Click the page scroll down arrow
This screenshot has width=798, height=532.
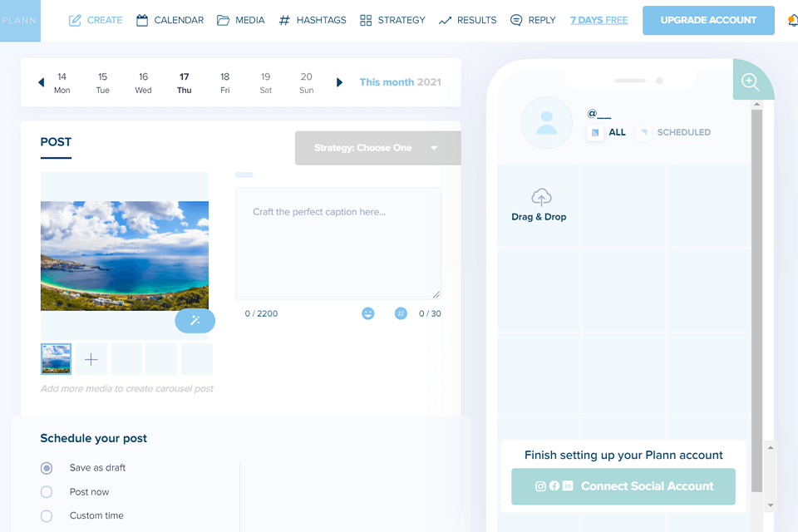tap(771, 505)
